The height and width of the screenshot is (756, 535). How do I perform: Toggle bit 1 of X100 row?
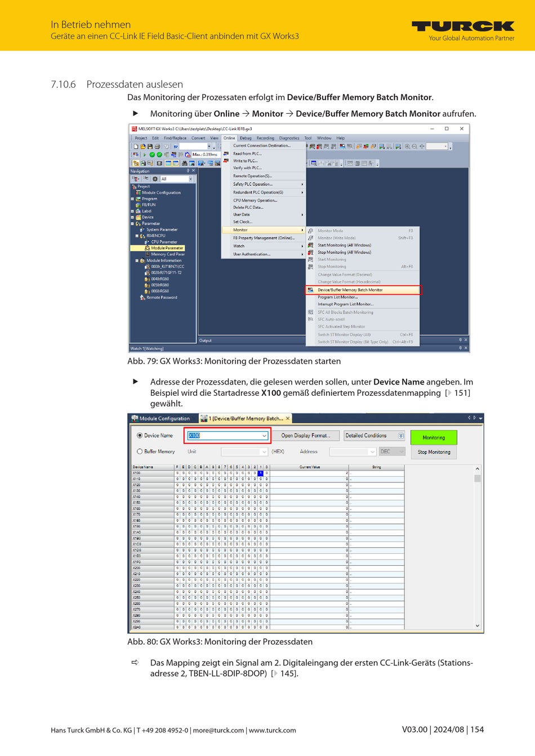tap(260, 473)
